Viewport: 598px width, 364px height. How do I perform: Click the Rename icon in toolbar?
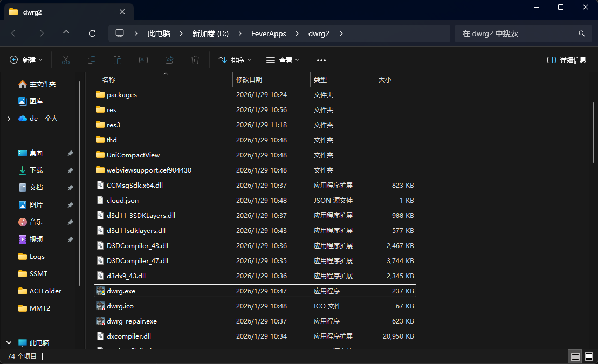click(143, 60)
